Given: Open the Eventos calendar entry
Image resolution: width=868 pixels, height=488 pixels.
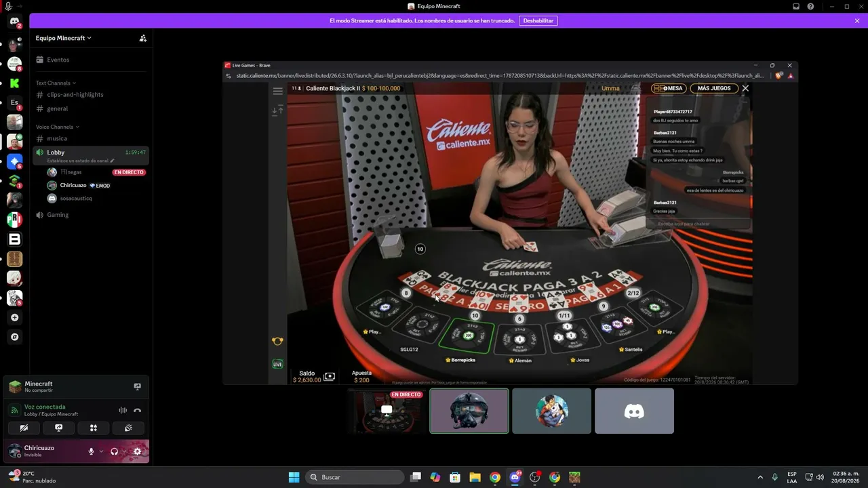Looking at the screenshot, I should coord(91,60).
